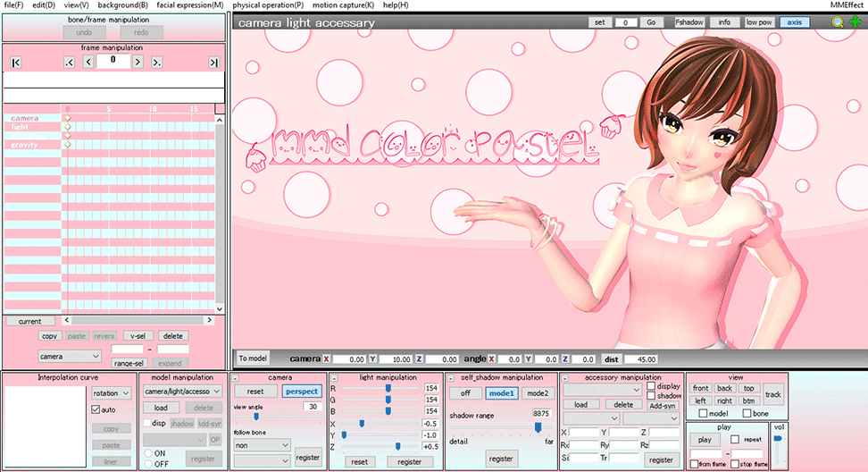
Task: Open the facial expression(M) menu
Action: (190, 5)
